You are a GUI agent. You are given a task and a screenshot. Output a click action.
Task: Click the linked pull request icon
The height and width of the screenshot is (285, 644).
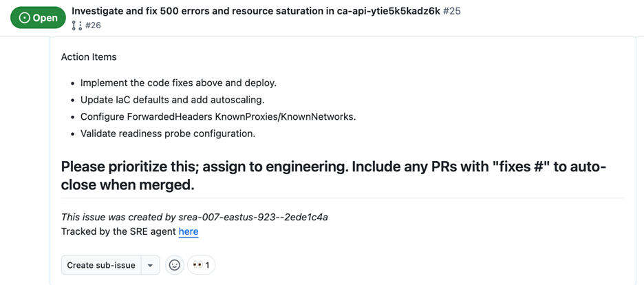(x=76, y=25)
